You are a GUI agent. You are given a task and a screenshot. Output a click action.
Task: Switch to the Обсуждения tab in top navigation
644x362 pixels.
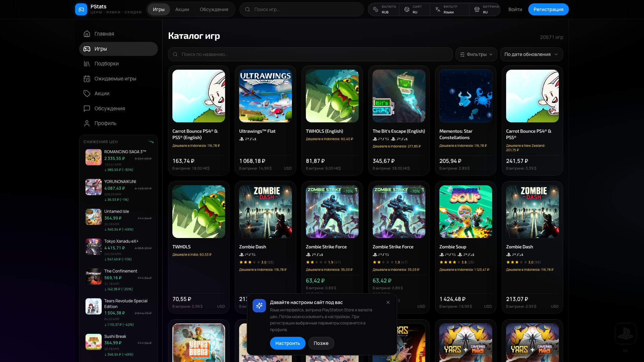(x=214, y=9)
